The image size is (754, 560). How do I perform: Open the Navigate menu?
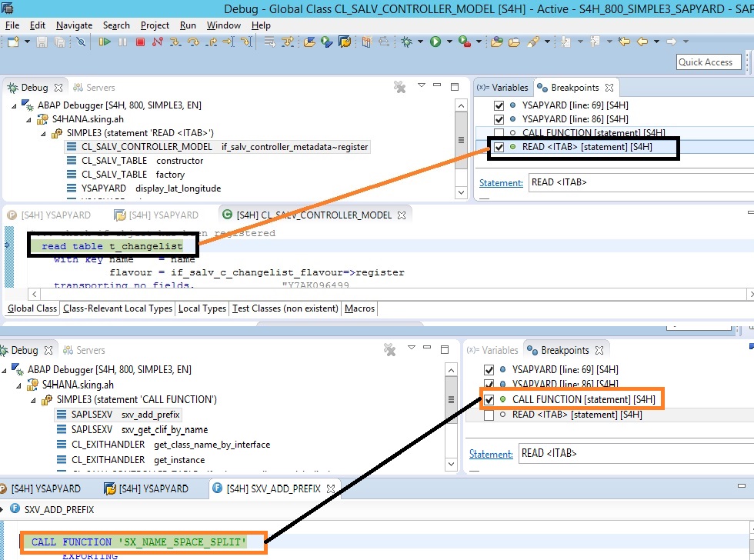click(x=74, y=25)
